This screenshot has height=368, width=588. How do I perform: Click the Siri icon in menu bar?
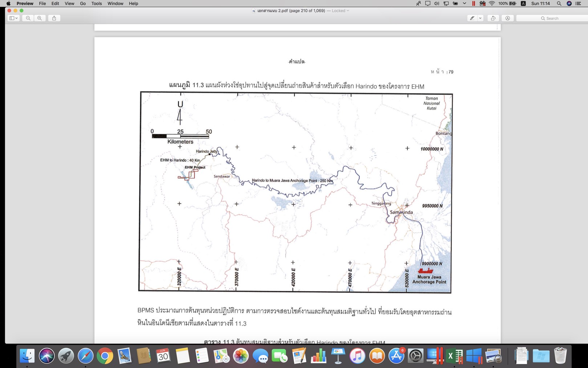(569, 3)
